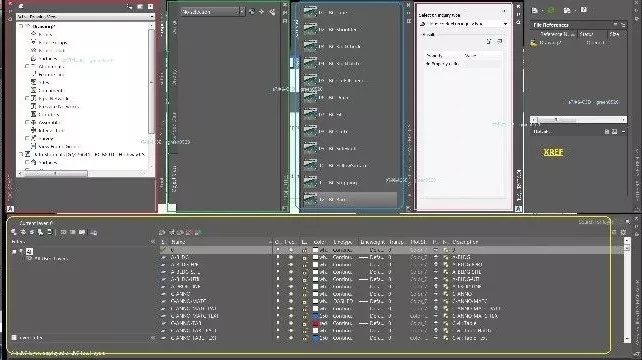Screen dimensions: 642x360
Task: Open the Active Drawing View dropdown in Toolspace
Action: pyautogui.click(x=85, y=16)
